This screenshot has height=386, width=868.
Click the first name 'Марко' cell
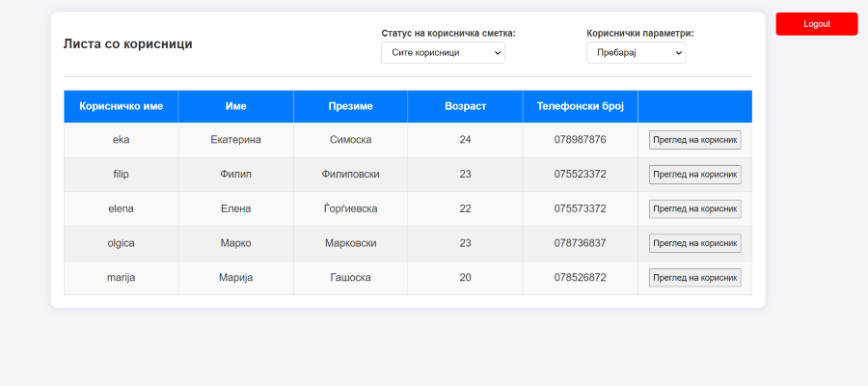click(235, 243)
